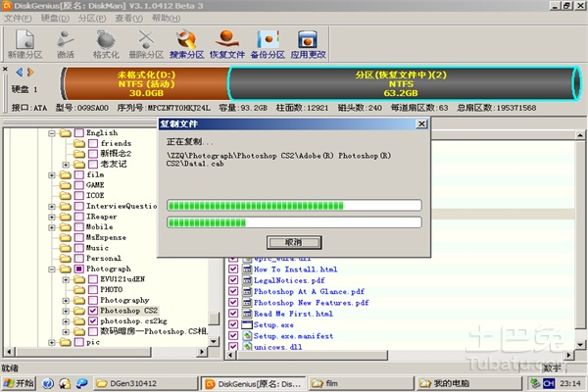This screenshot has height=392, width=588.
Task: Uncheck the Photoshop At A Glance.pdf checkbox
Action: 233,291
